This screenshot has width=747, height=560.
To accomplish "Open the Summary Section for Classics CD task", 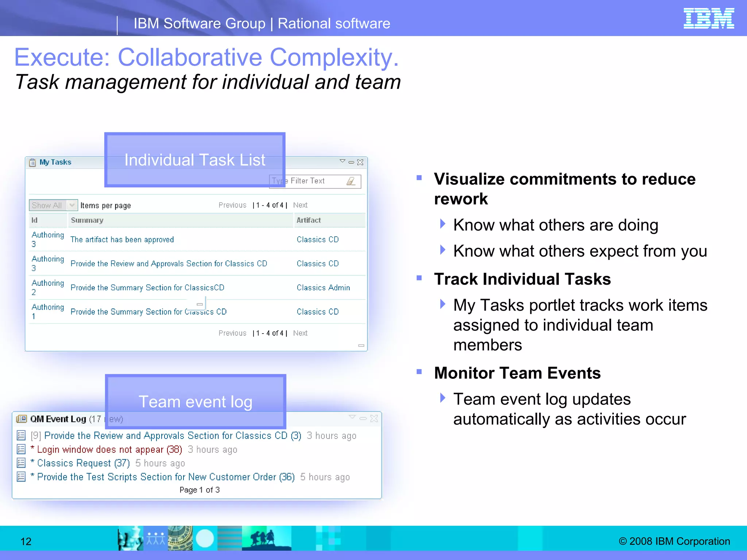I will click(148, 312).
